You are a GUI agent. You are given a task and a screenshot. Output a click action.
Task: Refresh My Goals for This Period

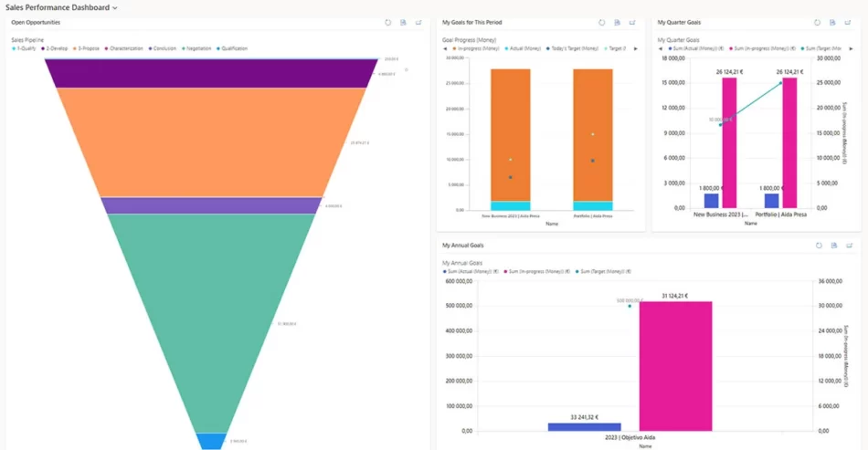coord(602,23)
